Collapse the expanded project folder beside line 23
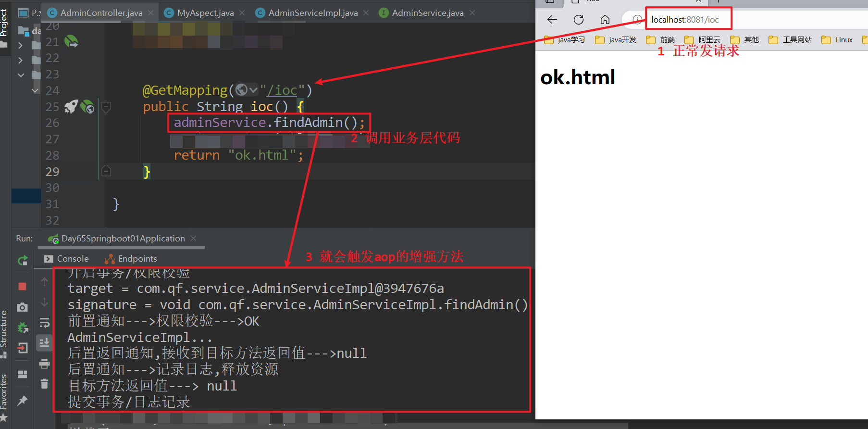 (x=21, y=75)
